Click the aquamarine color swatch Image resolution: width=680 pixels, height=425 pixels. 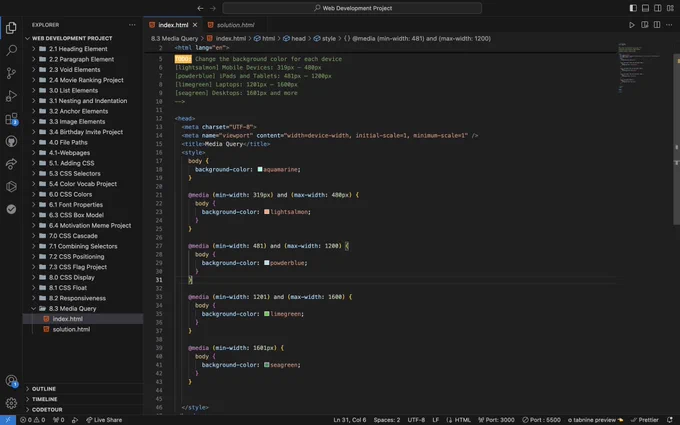(x=260, y=170)
